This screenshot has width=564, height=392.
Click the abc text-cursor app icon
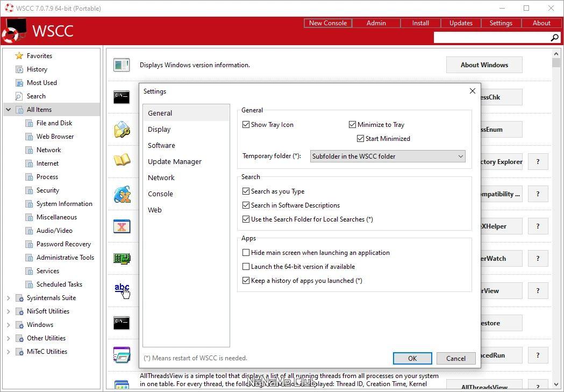click(x=122, y=290)
